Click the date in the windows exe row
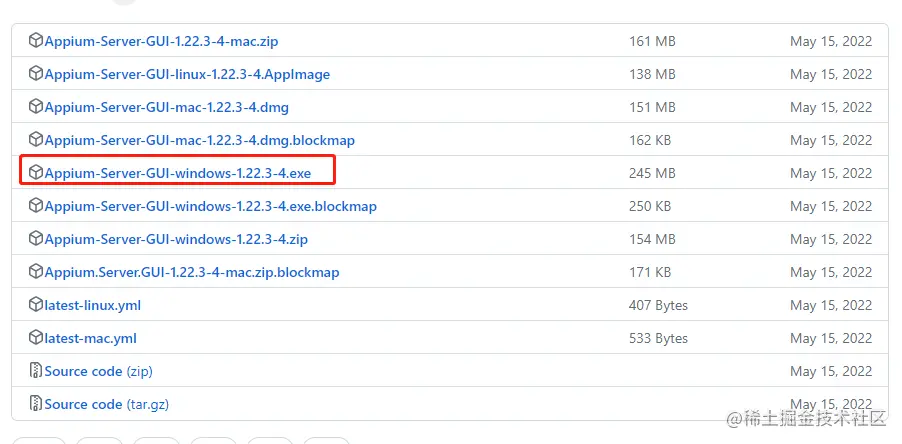 click(x=831, y=173)
